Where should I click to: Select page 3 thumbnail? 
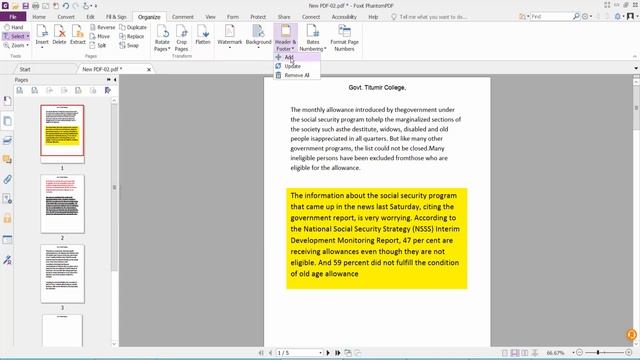point(62,273)
